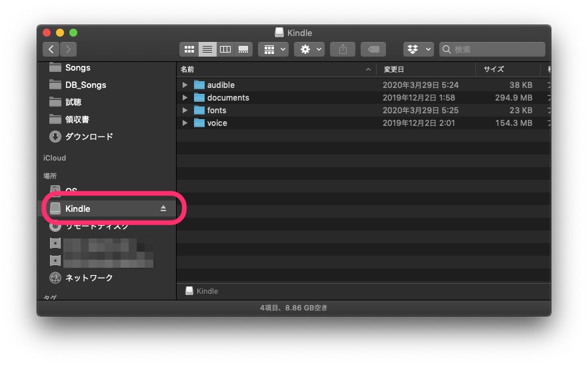This screenshot has width=588, height=365.
Task: Click the ダウンロード arrow icon
Action: [x=55, y=137]
